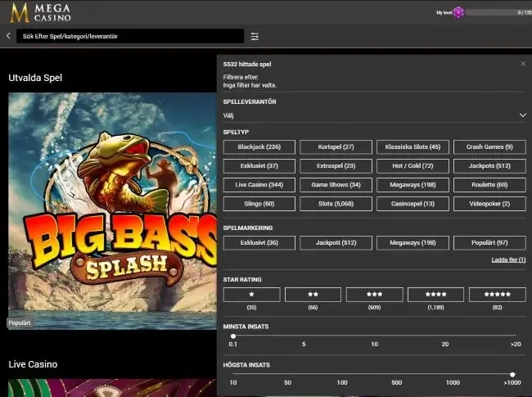The width and height of the screenshot is (532, 397).
Task: Click the Populärt tag on Big Bass Splash
Action: pos(20,323)
